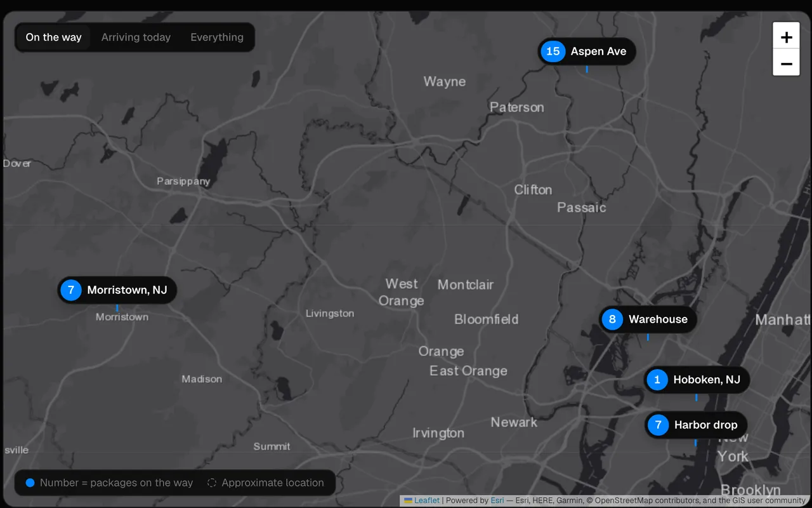The width and height of the screenshot is (812, 508).
Task: Click the dashed circle Approximate location icon
Action: [x=212, y=483]
